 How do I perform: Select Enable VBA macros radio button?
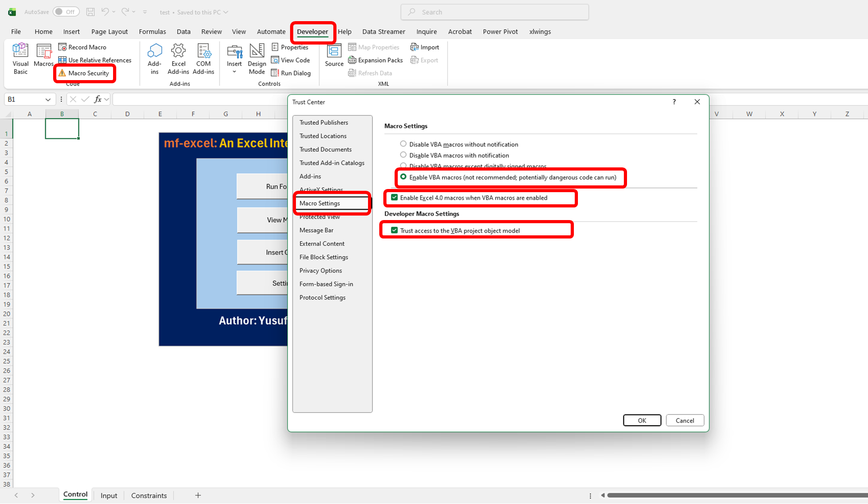[403, 177]
